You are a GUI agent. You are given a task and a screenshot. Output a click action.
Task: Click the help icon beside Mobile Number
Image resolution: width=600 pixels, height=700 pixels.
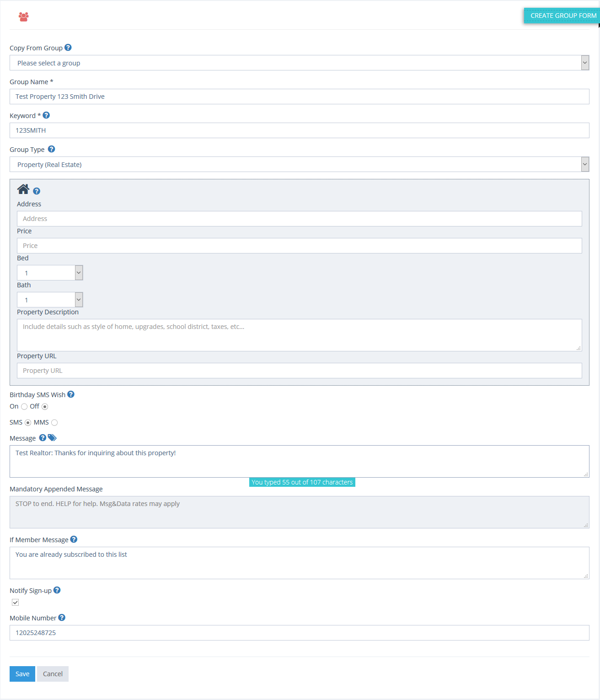point(61,618)
